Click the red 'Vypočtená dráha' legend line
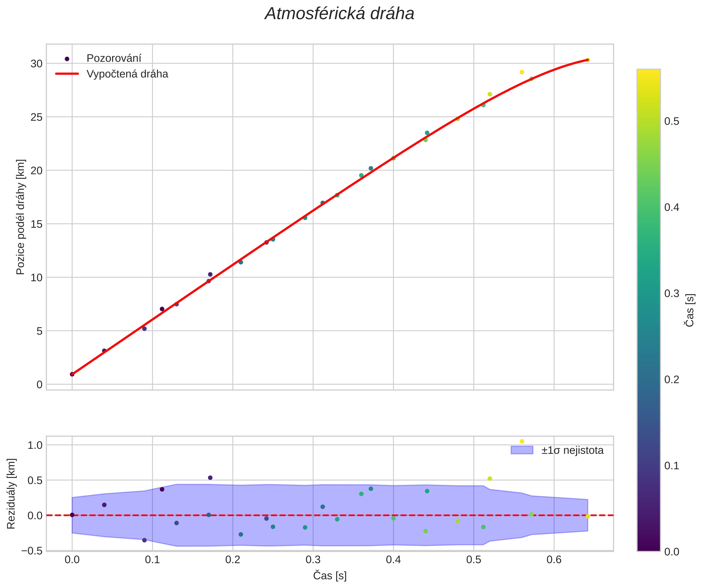 pyautogui.click(x=67, y=74)
